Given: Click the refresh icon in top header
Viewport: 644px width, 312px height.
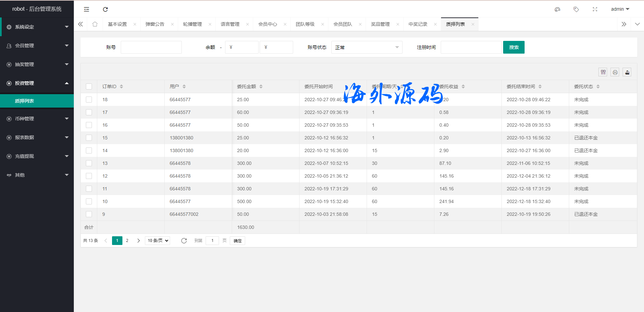Looking at the screenshot, I should point(105,9).
